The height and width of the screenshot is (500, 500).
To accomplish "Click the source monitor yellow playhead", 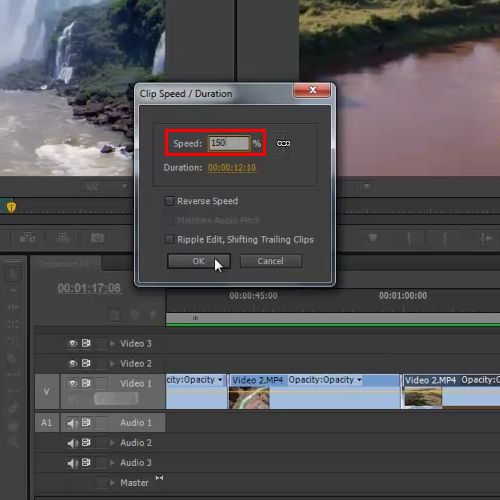I will click(11, 207).
